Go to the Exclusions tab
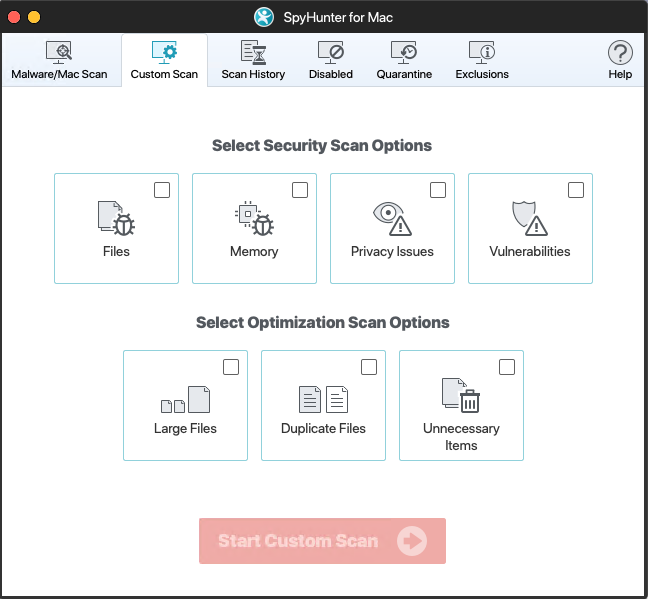648x599 pixels. pos(482,60)
